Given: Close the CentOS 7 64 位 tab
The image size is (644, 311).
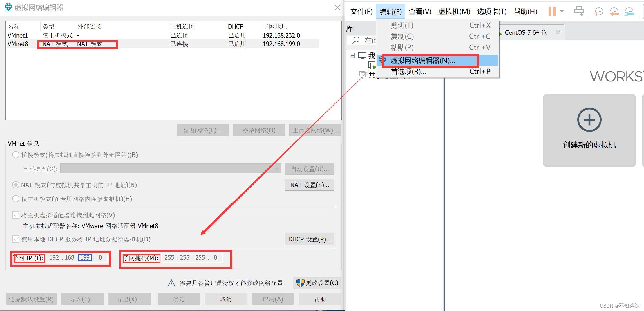Looking at the screenshot, I should (558, 32).
